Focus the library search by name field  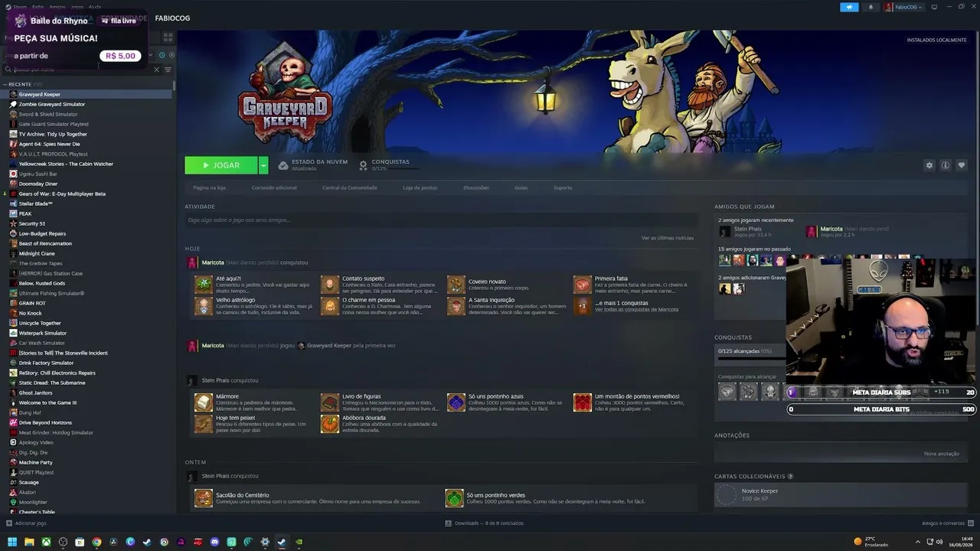tap(80, 70)
